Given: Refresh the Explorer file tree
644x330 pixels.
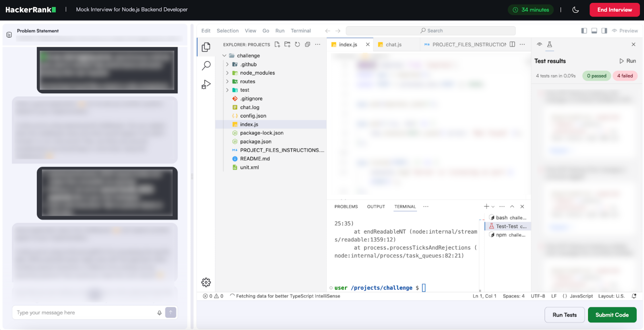Looking at the screenshot, I should [x=297, y=44].
